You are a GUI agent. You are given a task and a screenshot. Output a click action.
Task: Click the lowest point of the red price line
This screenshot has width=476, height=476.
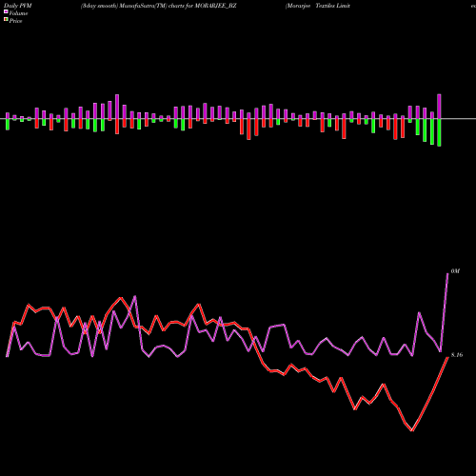point(412,430)
